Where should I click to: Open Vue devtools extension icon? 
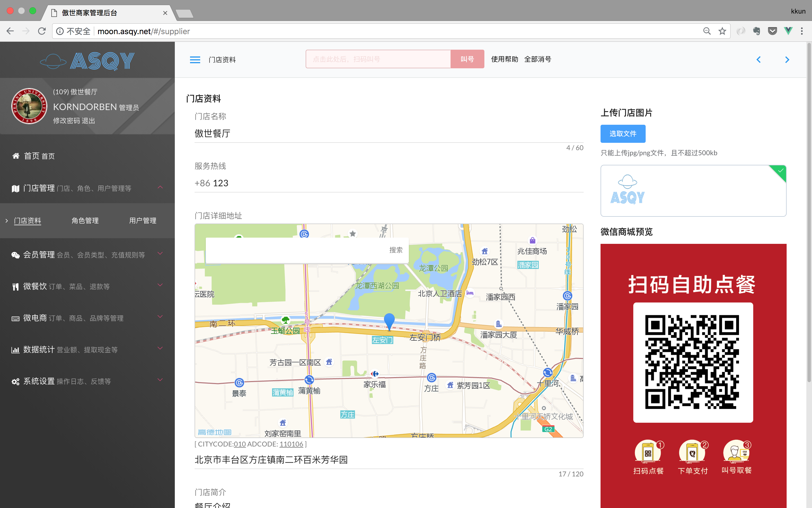tap(788, 31)
